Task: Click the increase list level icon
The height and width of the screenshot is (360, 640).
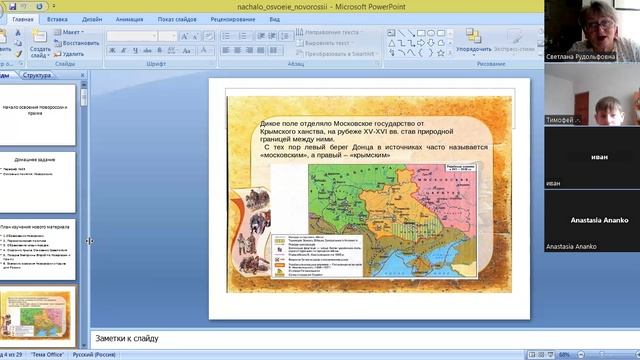Action: coord(272,36)
